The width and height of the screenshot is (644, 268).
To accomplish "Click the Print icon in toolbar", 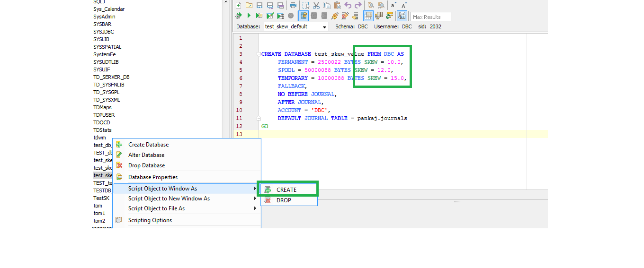I will pos(293,5).
